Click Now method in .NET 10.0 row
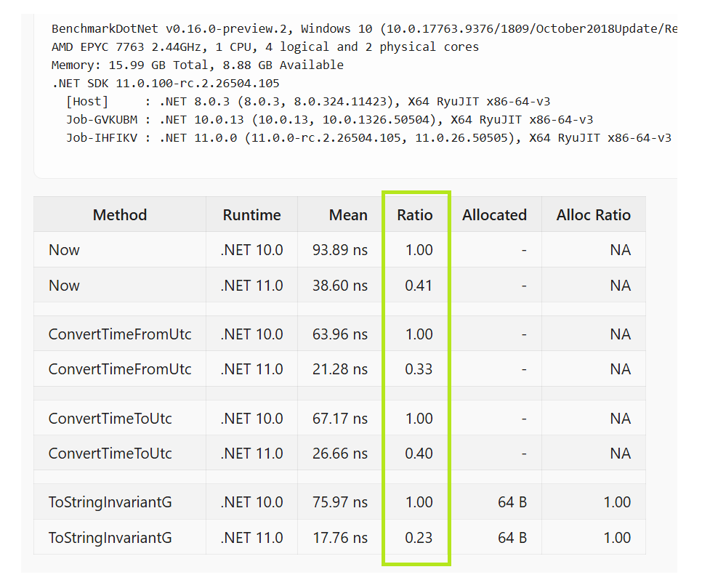This screenshot has height=588, width=702. 64,250
